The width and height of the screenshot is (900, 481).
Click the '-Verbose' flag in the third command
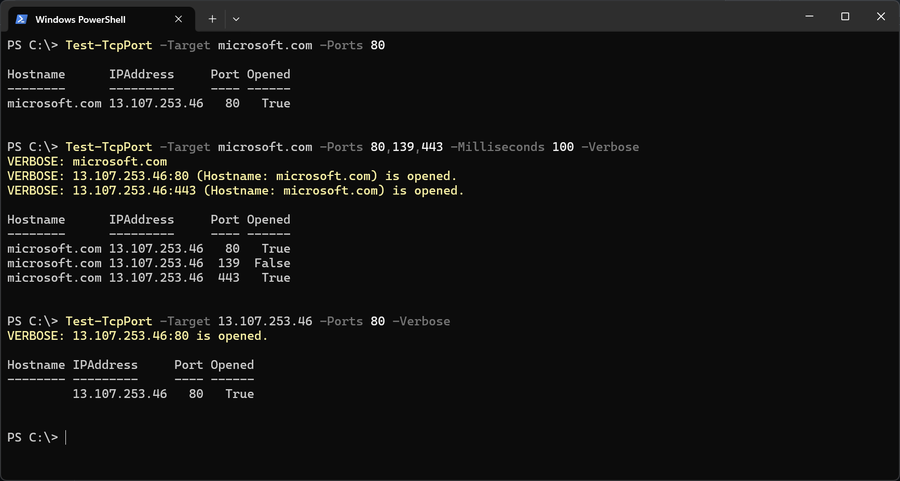click(x=421, y=321)
